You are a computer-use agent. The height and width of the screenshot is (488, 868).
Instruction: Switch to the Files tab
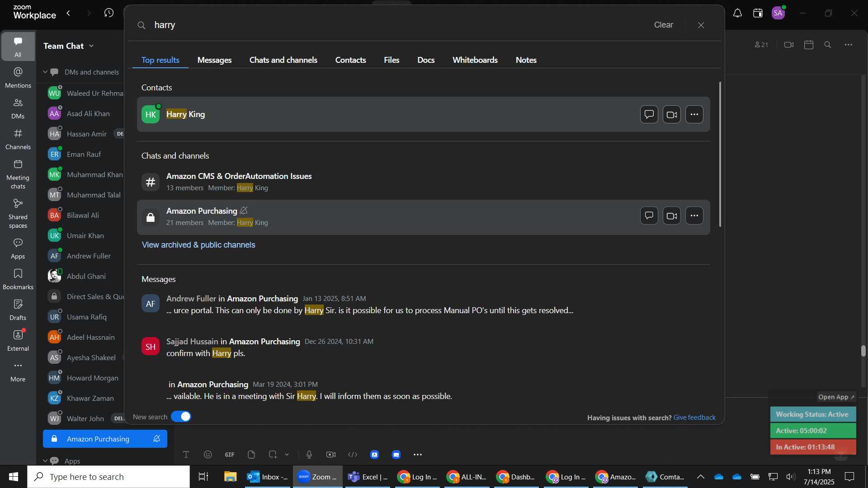(x=392, y=60)
